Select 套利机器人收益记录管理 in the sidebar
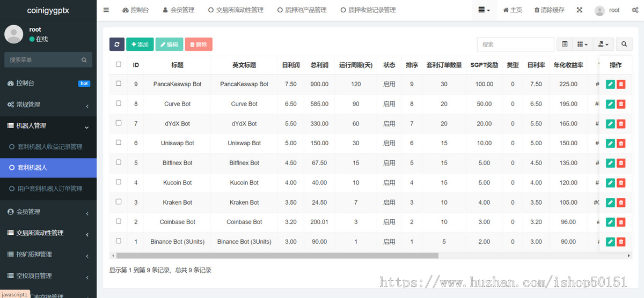Viewport: 644px width, 298px height. click(48, 146)
